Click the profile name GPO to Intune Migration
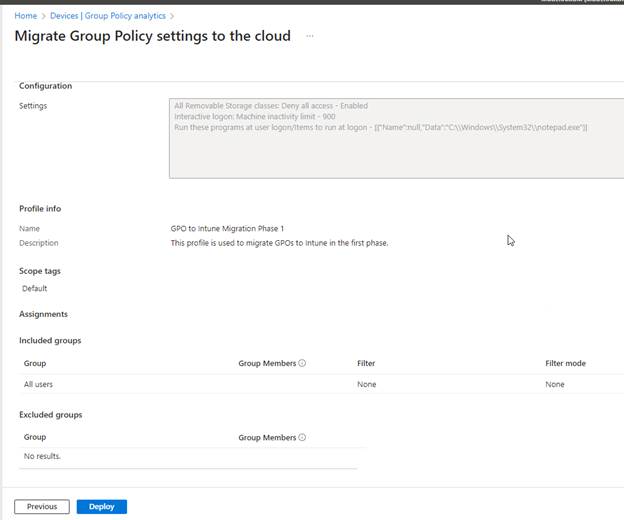The width and height of the screenshot is (624, 520). (x=227, y=229)
